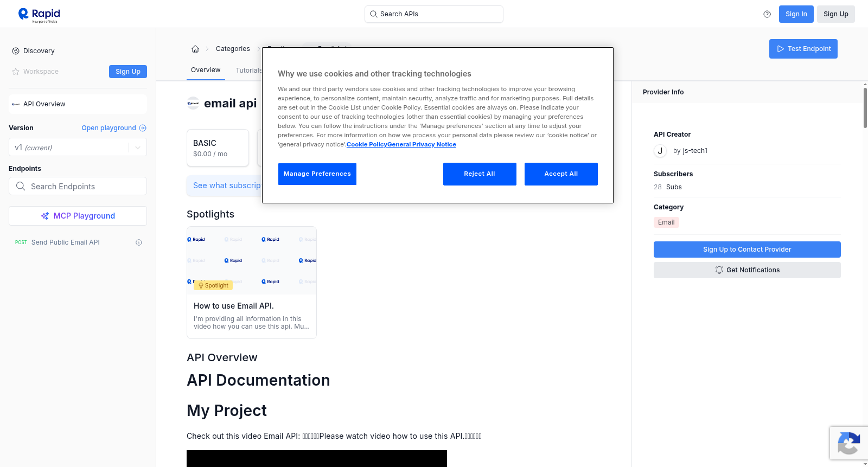This screenshot has height=467, width=868.
Task: Click the Search Endpoints field
Action: click(78, 186)
